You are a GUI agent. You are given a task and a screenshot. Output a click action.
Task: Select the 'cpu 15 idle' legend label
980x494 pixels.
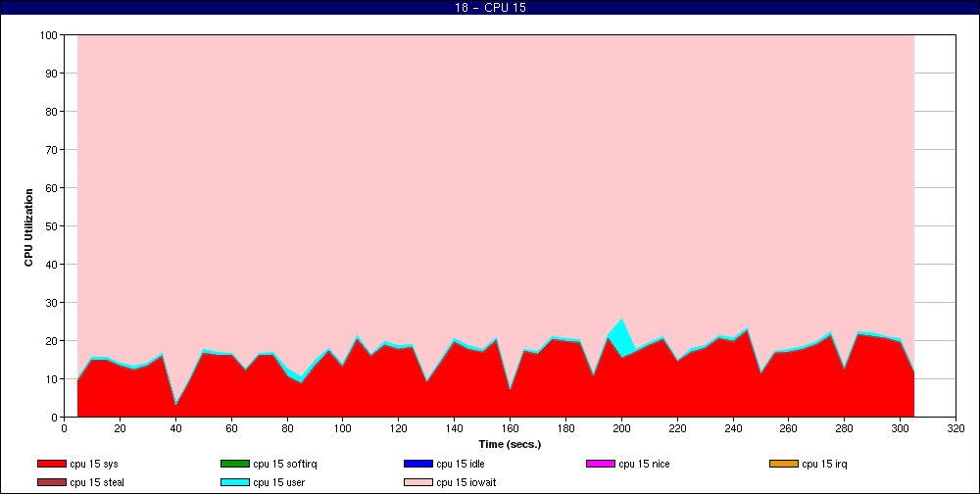tap(460, 464)
